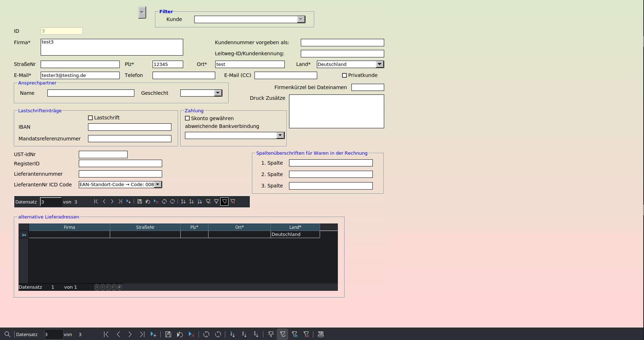Viewport: 644px width, 340px height.
Task: Toggle highlighted filter icon in inner form navigation bar
Action: coord(225,202)
